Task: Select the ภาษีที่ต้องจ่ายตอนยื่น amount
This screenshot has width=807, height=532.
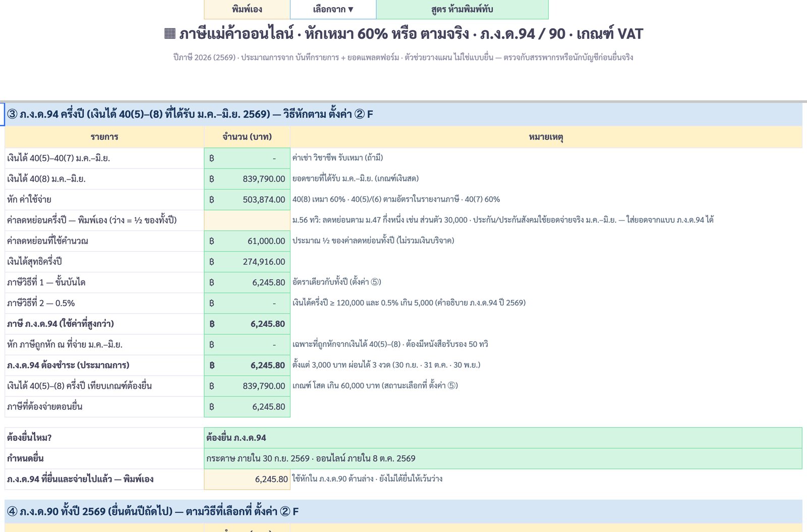Action: coord(247,406)
